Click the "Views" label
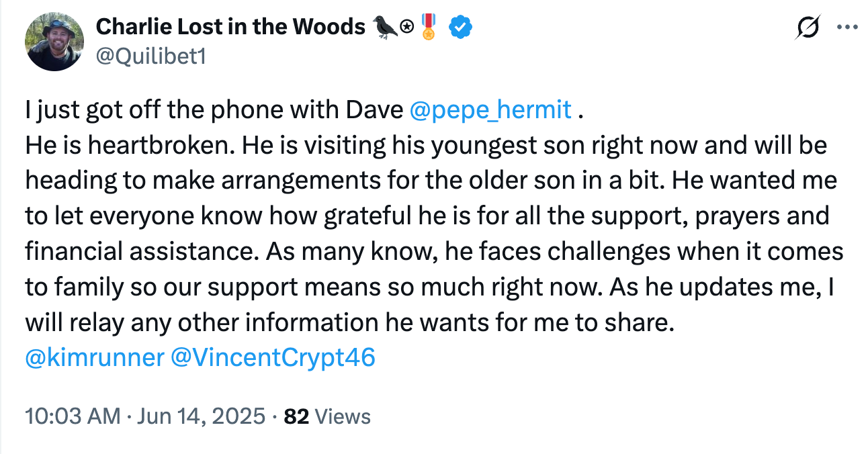This screenshot has height=454, width=868. click(x=343, y=416)
